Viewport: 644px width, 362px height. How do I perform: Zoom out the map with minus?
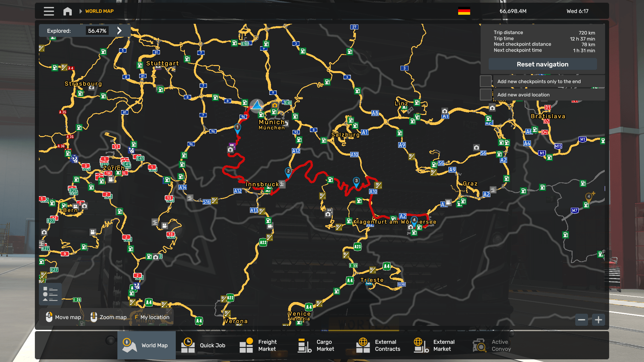click(x=582, y=320)
